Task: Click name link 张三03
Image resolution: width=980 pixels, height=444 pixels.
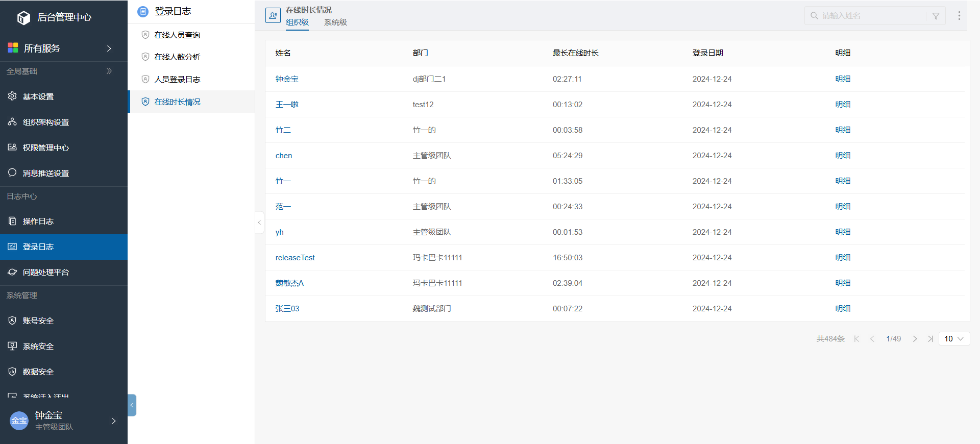Action: pos(287,309)
